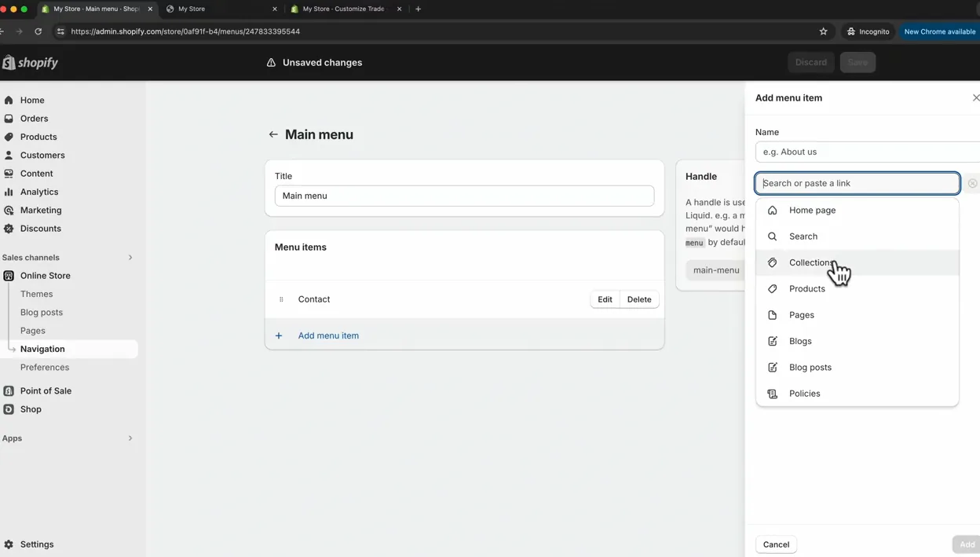Close the Add menu item panel

point(976,98)
